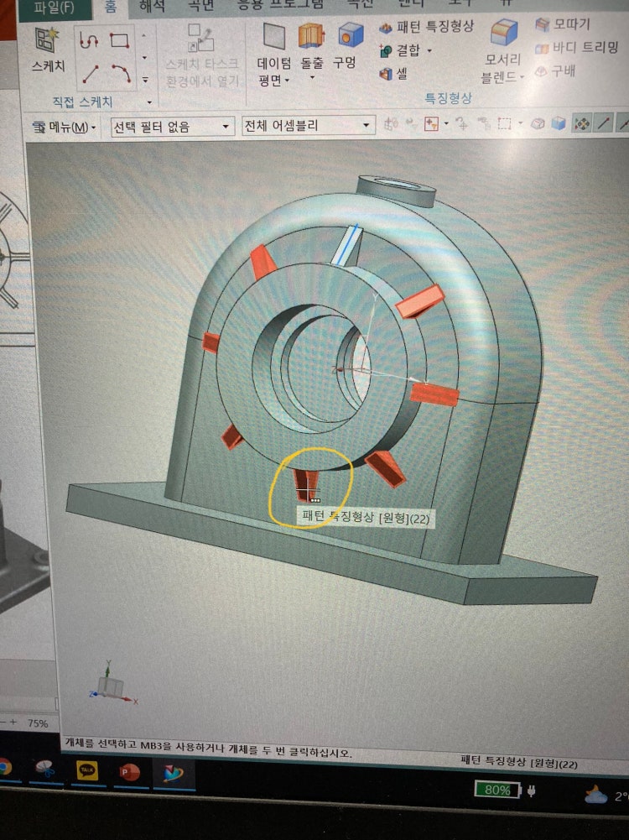Image resolution: width=629 pixels, height=840 pixels.
Task: Launch KakaoTalk from the taskbar
Action: coord(87,770)
